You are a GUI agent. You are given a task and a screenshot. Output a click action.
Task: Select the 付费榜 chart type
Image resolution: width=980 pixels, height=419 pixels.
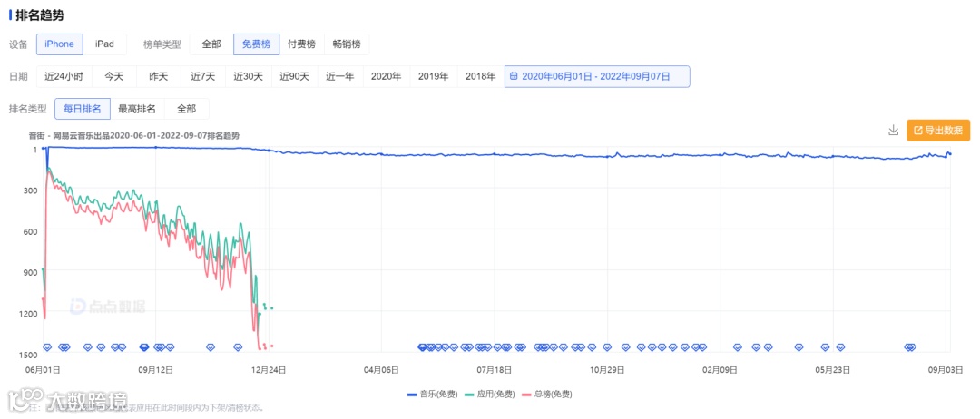point(301,44)
